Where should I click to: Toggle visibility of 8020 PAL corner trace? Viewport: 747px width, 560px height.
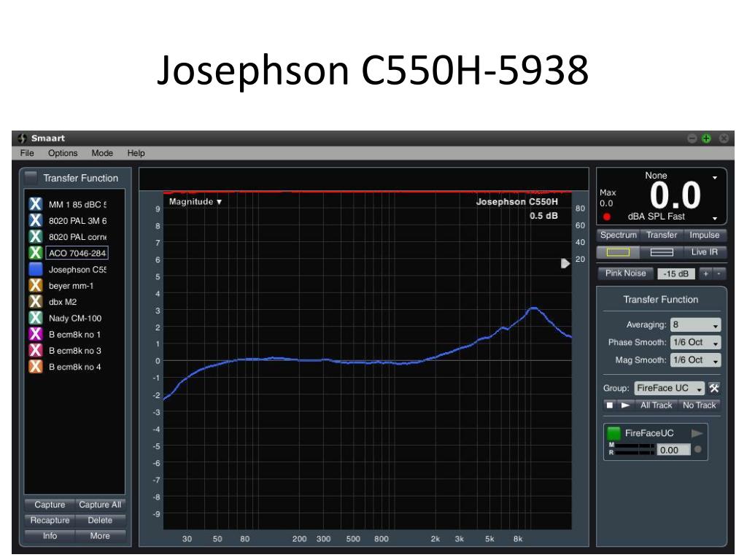click(x=35, y=237)
